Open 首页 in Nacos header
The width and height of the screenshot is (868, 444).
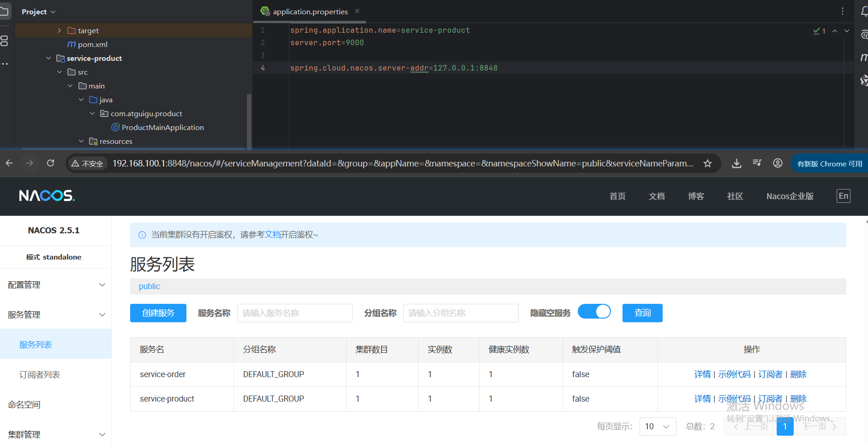(617, 196)
